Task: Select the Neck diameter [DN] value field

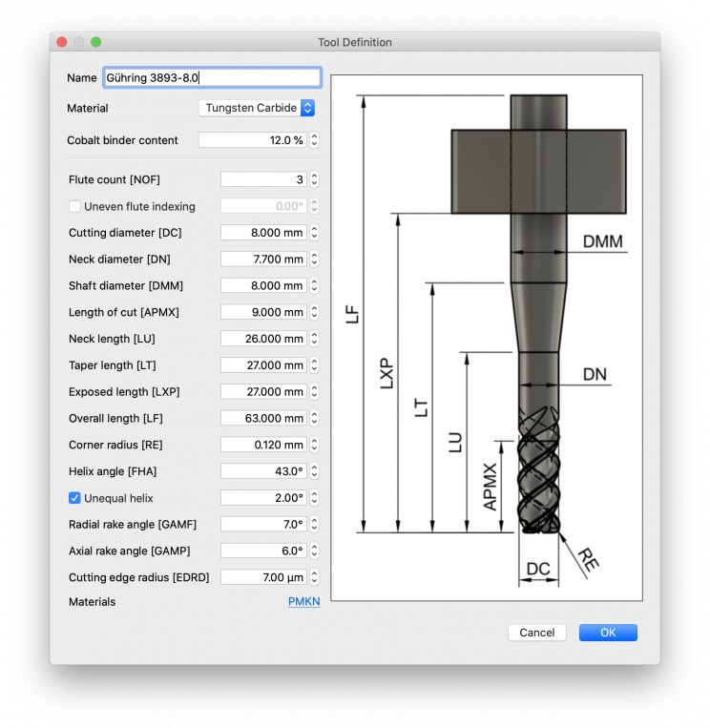Action: tap(263, 260)
